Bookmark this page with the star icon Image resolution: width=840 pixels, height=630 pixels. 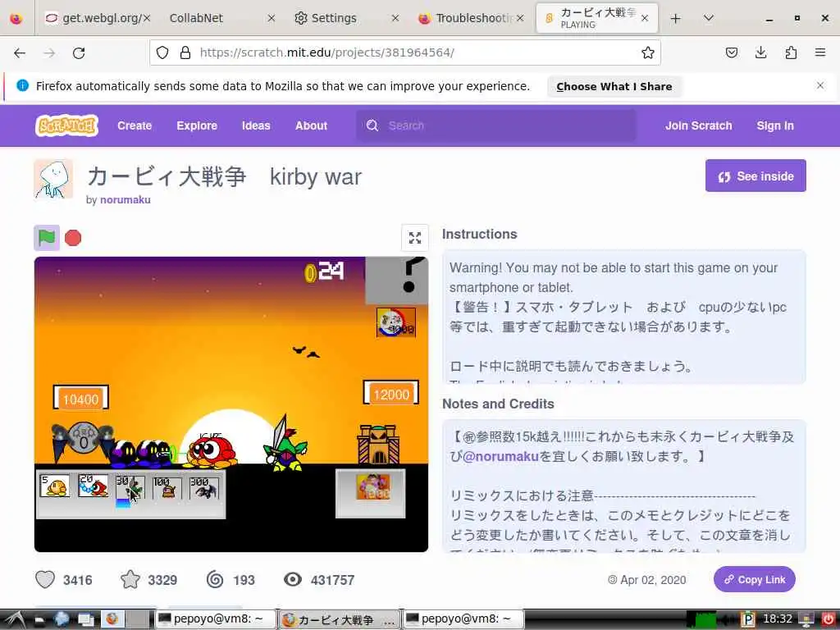coord(648,52)
